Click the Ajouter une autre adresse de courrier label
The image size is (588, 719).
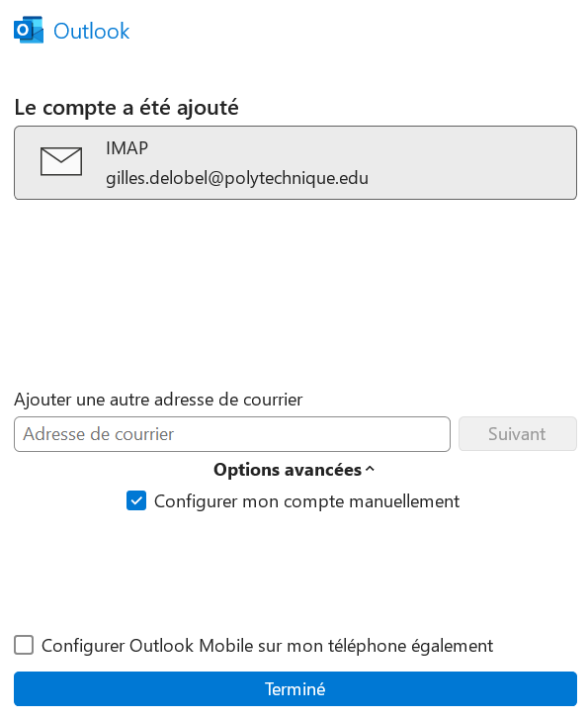pos(158,400)
